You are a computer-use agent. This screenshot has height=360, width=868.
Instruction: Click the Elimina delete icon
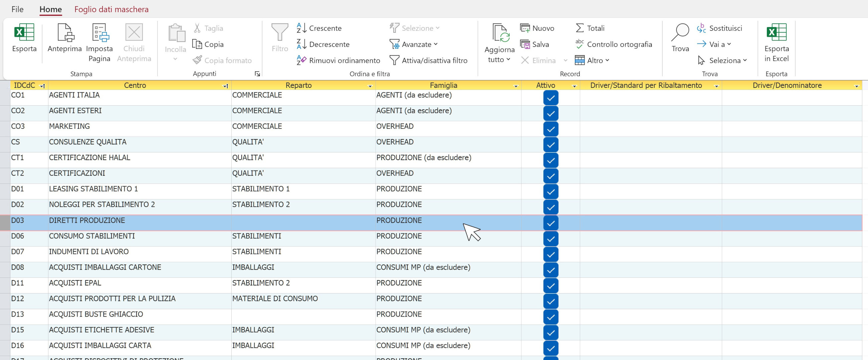click(x=525, y=61)
